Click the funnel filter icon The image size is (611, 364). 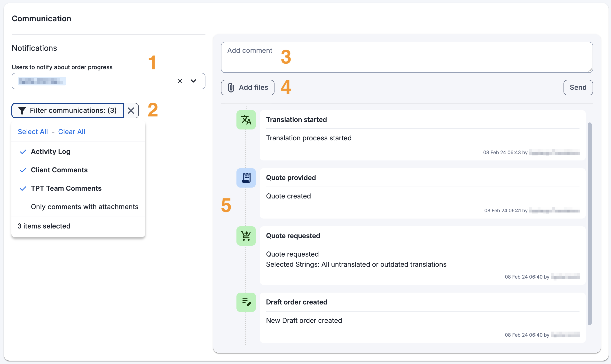pos(22,111)
